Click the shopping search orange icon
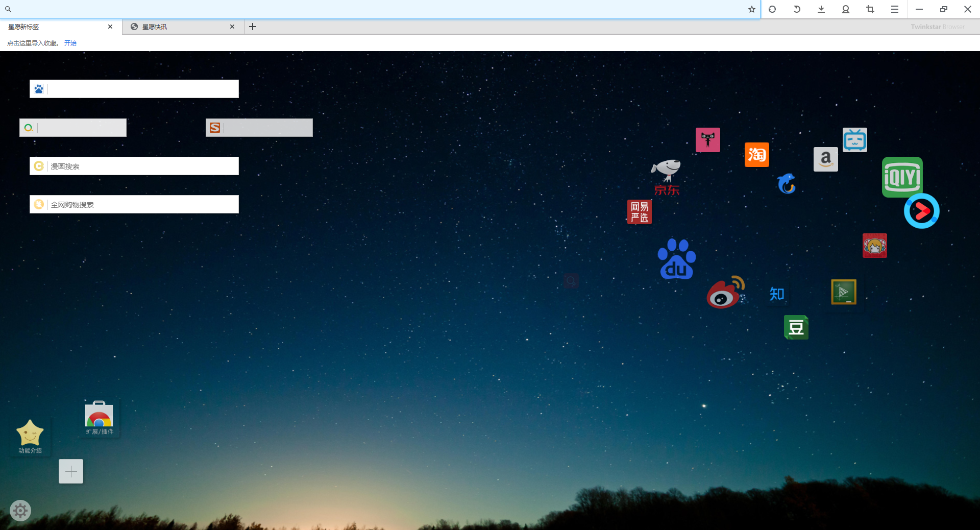Screen dimensions: 980x530 (x=39, y=204)
